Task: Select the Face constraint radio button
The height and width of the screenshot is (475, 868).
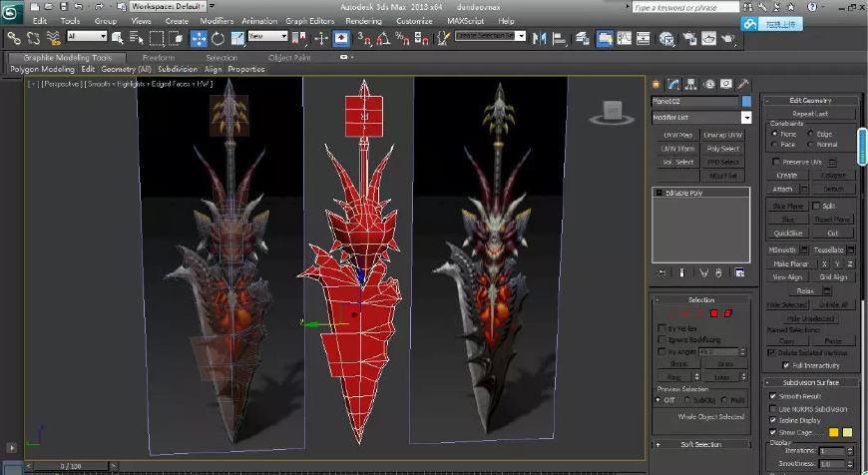Action: pos(774,145)
